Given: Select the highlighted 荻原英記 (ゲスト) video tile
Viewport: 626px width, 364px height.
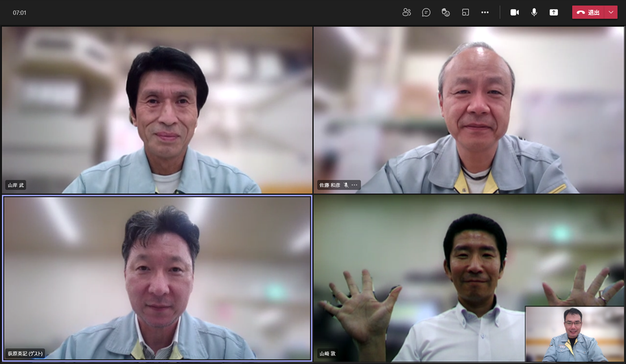Looking at the screenshot, I should (157, 278).
